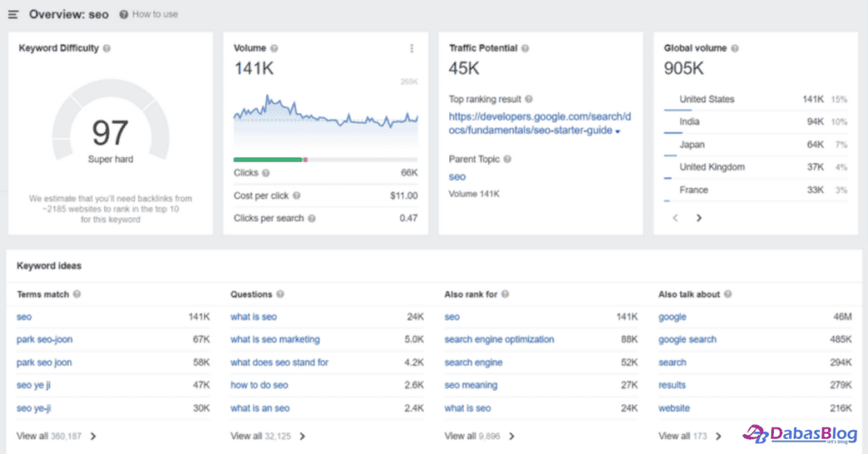Click the Top ranking result info icon
Viewport: 868px width, 454px height.
(x=529, y=99)
